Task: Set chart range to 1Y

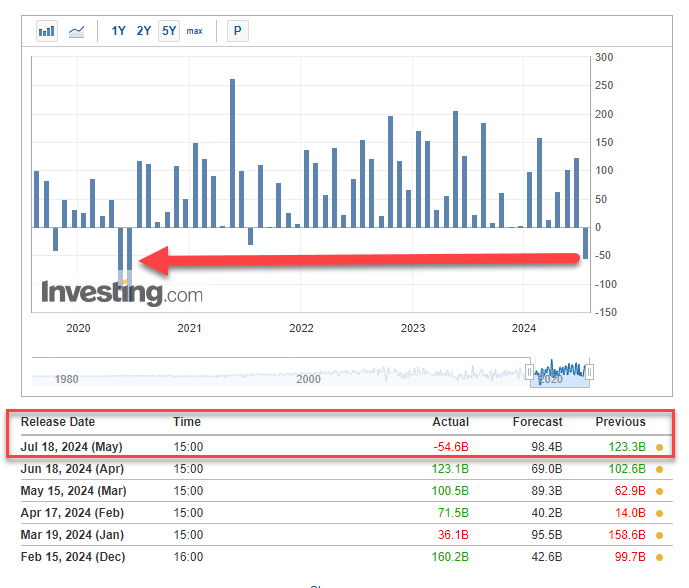Action: [118, 31]
